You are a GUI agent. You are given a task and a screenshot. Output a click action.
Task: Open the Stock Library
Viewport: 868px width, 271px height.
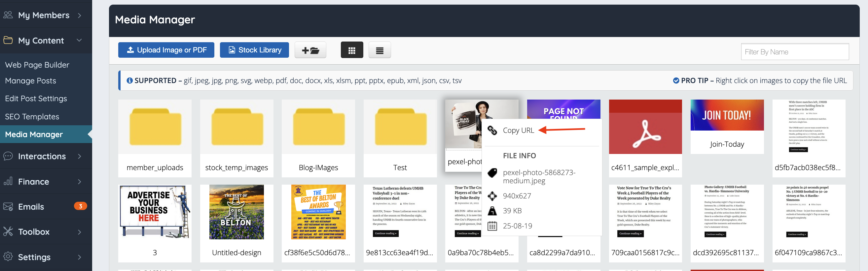[x=254, y=50]
